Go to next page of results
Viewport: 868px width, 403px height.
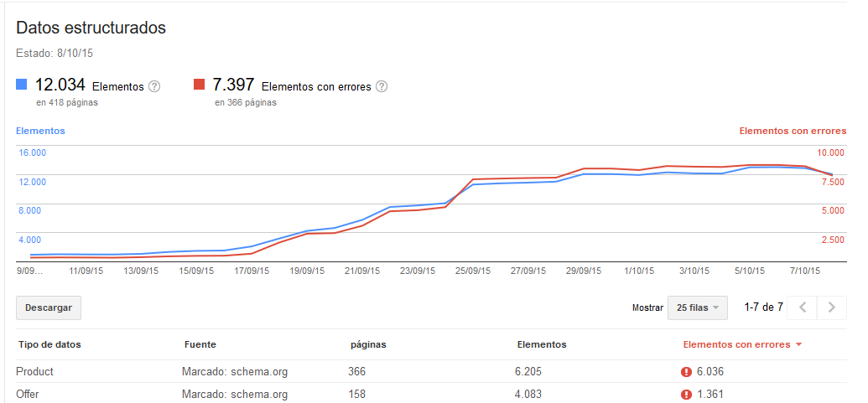click(x=831, y=308)
